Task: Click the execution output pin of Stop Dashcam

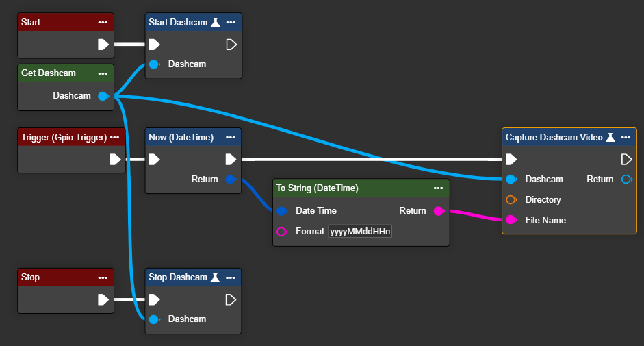Action: click(x=231, y=299)
